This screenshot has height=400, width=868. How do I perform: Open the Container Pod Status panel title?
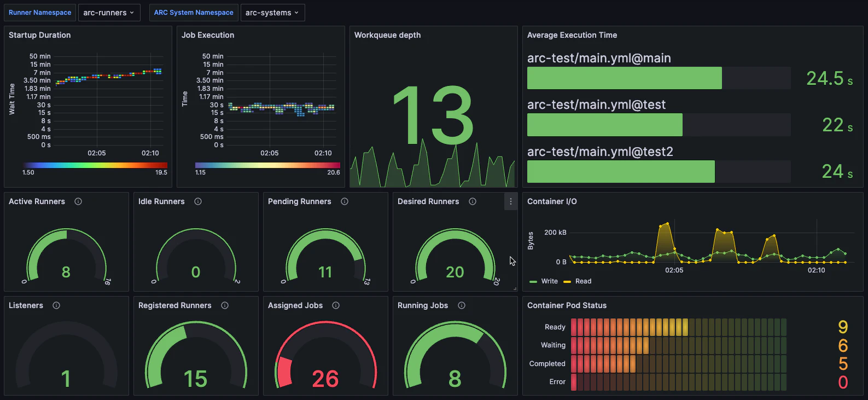[567, 305]
